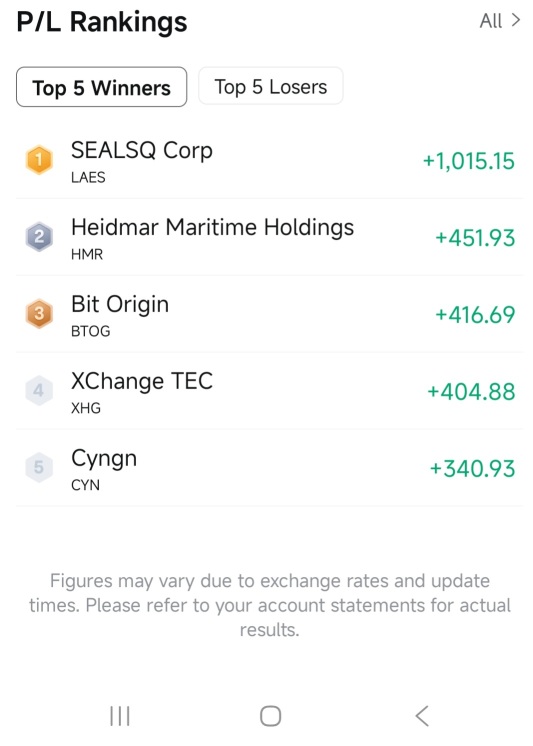The width and height of the screenshot is (533, 746).
Task: Open Heidmar Maritime Holdings entry
Action: click(269, 237)
